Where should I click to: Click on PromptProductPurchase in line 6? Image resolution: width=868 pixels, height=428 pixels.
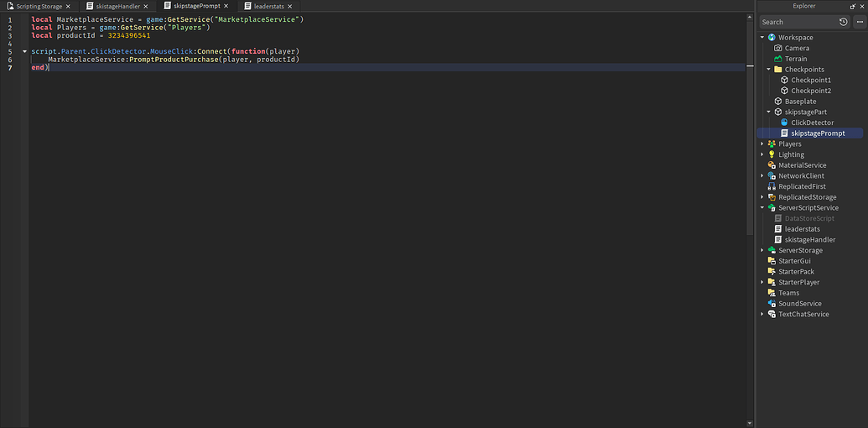[x=174, y=60]
